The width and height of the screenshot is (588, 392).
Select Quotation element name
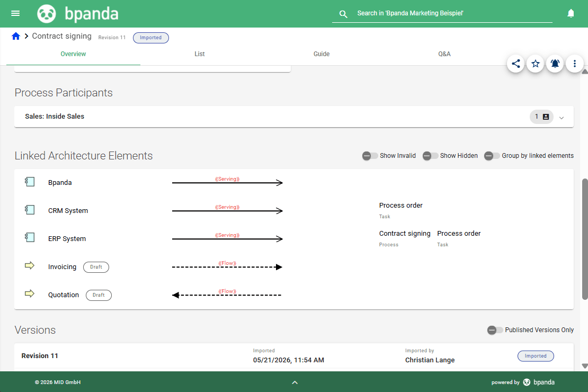(64, 295)
